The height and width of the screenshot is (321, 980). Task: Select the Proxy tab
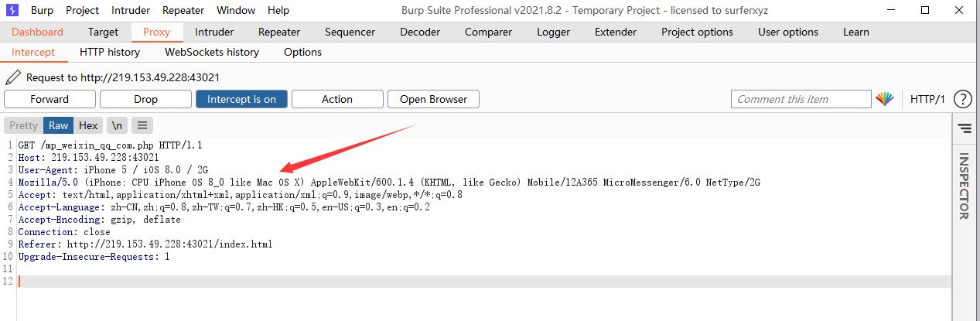[157, 32]
